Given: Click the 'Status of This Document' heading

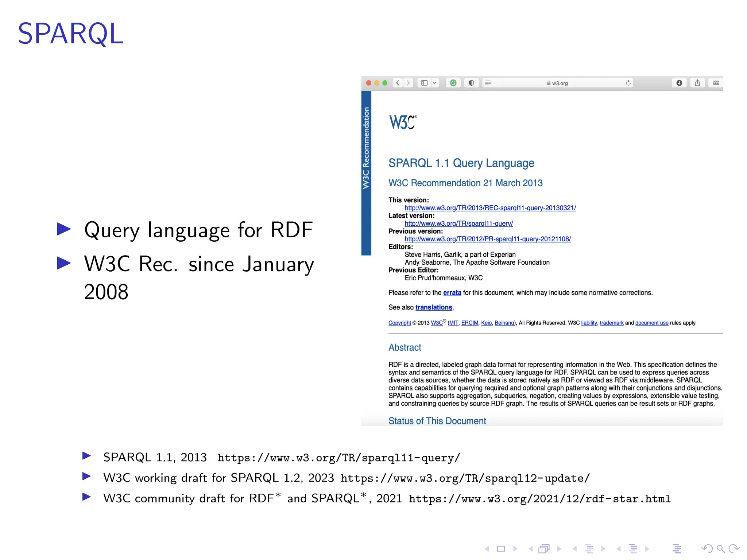Looking at the screenshot, I should point(437,421).
